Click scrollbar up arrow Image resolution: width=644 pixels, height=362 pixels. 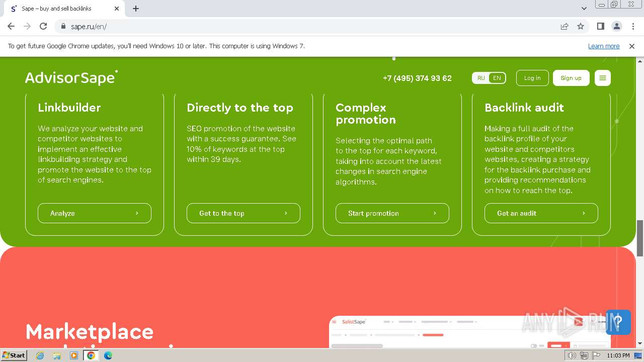pyautogui.click(x=640, y=60)
